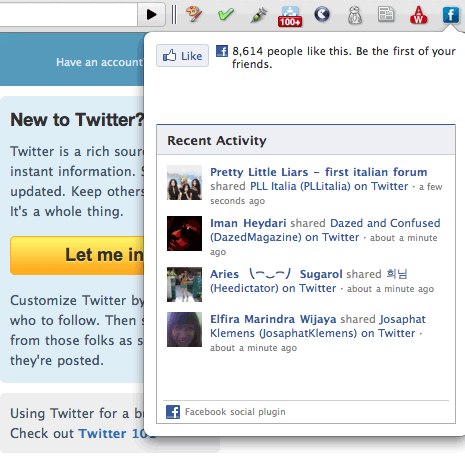Open Elfira Marindra Wijaya profile link
This screenshot has height=458, width=465.
coord(273,319)
